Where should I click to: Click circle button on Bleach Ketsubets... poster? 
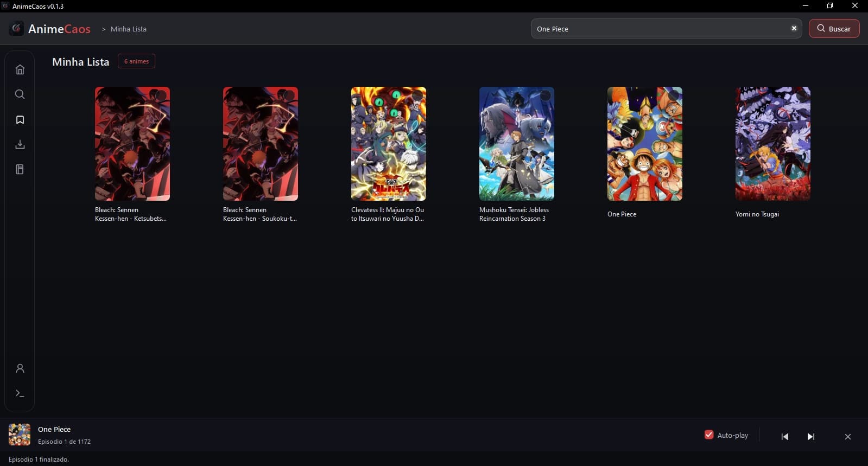click(x=161, y=95)
